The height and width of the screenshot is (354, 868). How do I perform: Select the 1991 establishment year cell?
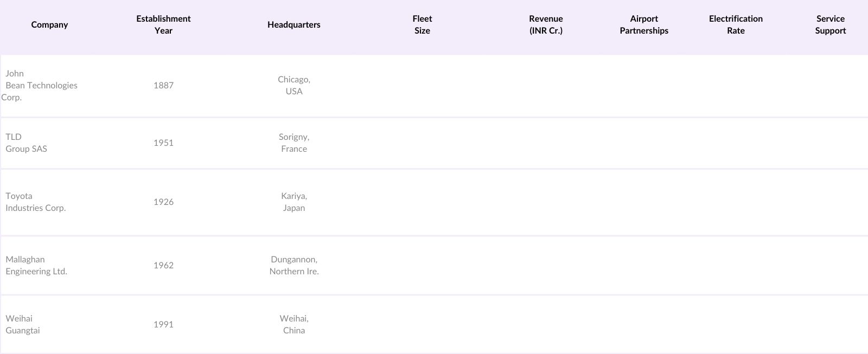(x=163, y=324)
